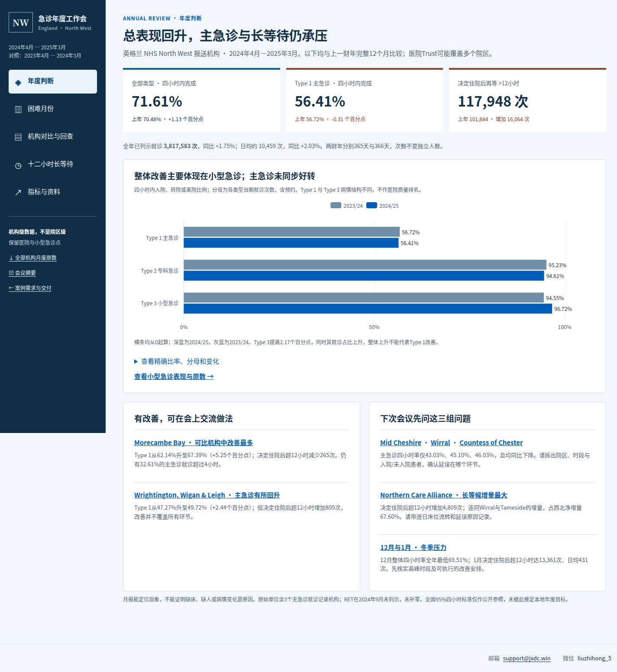Click the 急诊年度工作会 sidebar title

tap(62, 19)
